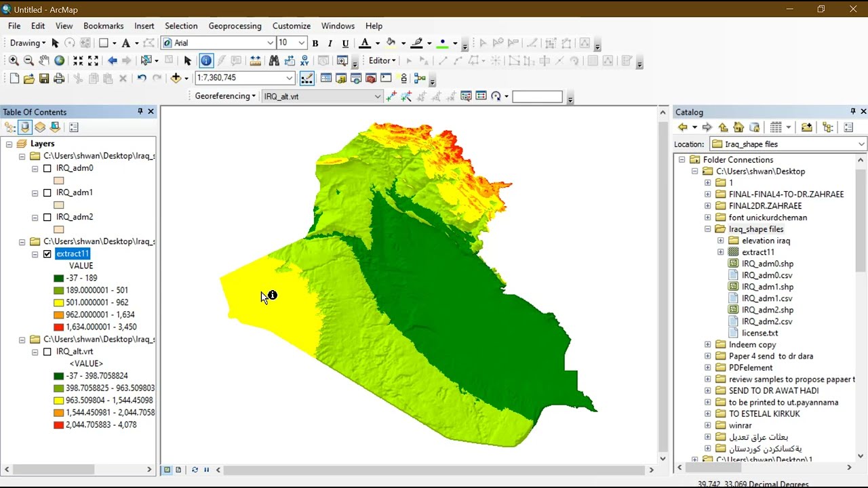
Task: Activate the Identify tool
Action: coord(206,60)
